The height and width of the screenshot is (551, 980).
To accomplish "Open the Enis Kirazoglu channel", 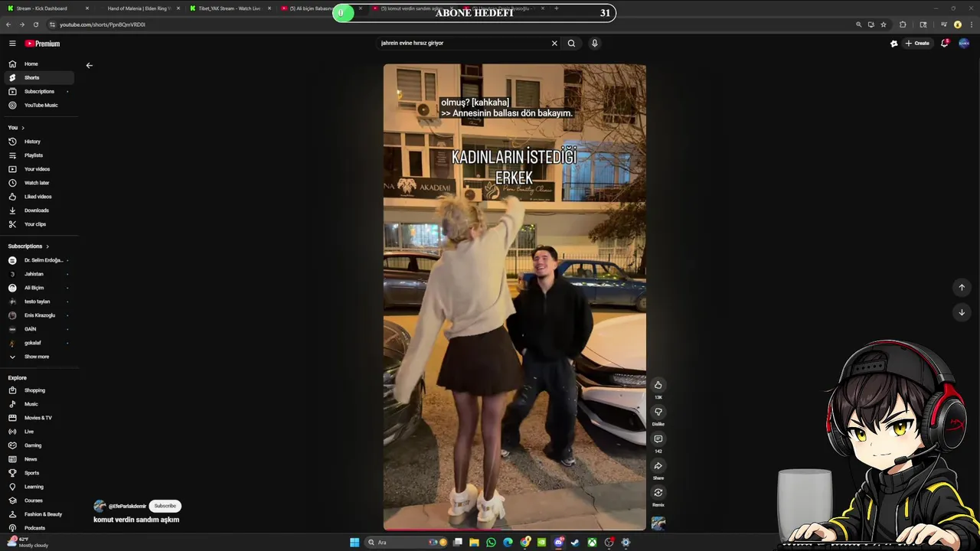I will point(38,315).
